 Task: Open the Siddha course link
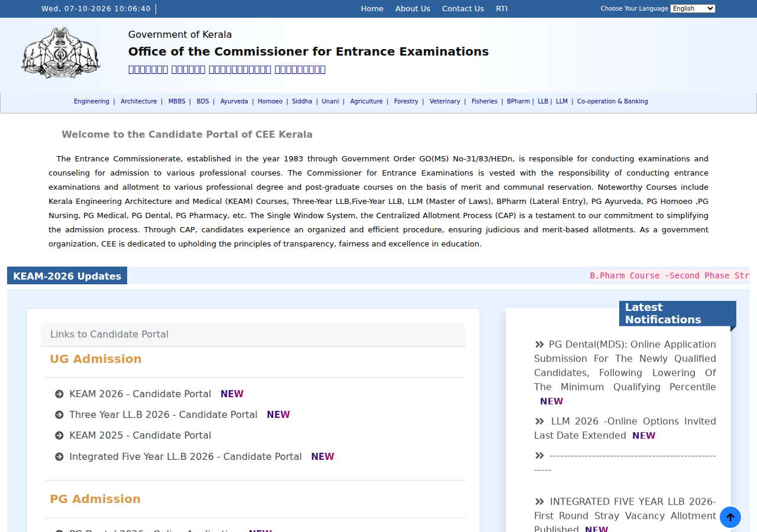pyautogui.click(x=302, y=102)
